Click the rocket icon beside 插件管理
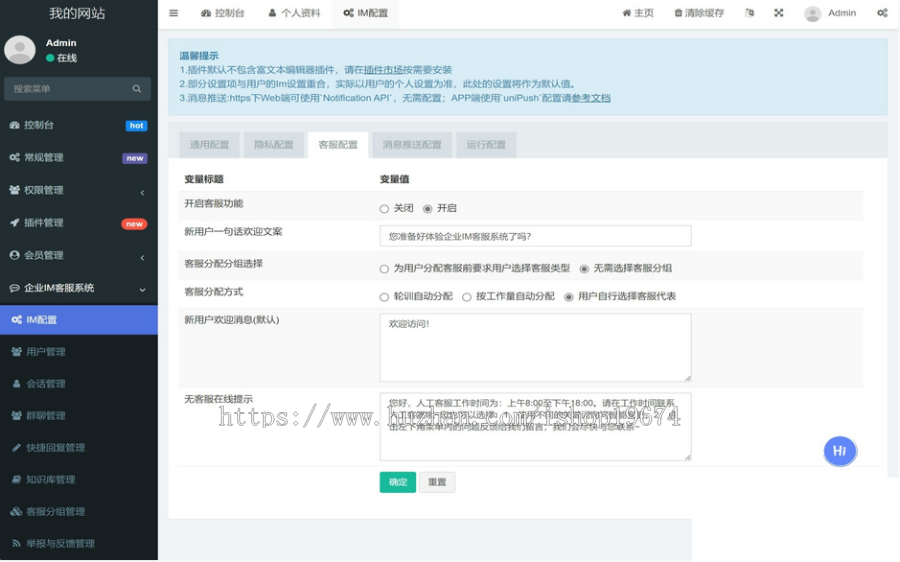This screenshot has height=562, width=900. 14,223
